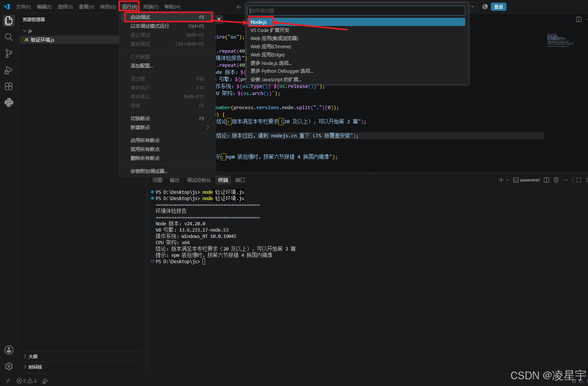Screen dimensions: 588x386
Task: Open the 文件(F) menu
Action: (23, 7)
